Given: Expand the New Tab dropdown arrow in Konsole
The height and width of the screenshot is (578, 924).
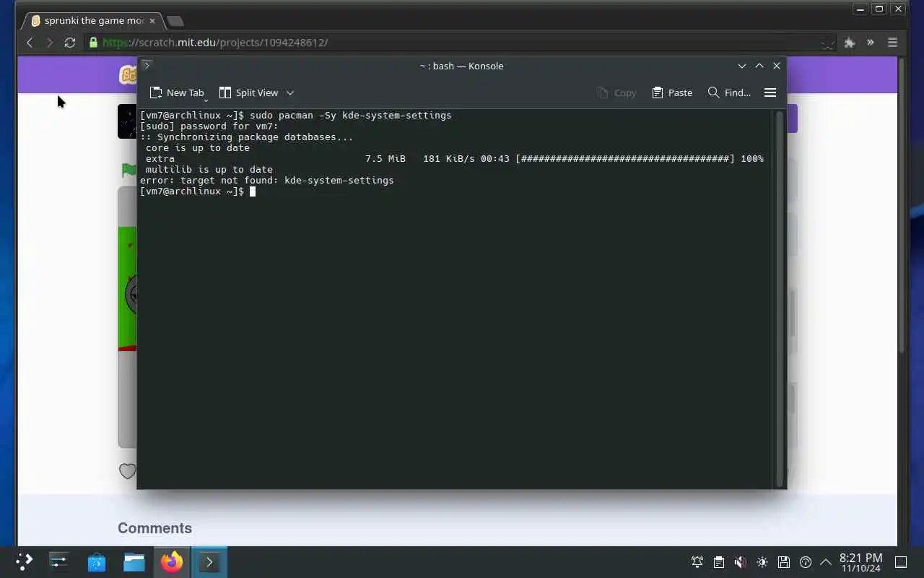Looking at the screenshot, I should 206,98.
